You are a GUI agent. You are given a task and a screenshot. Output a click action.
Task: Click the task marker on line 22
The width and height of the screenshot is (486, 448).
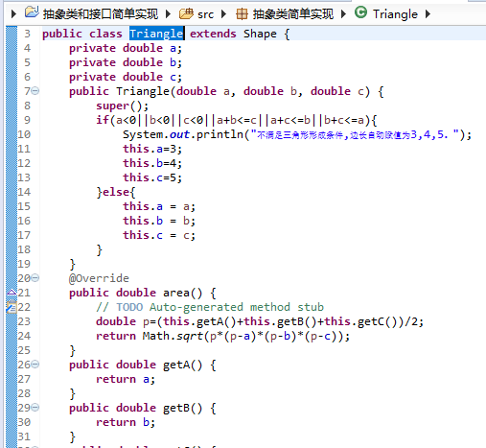12,307
